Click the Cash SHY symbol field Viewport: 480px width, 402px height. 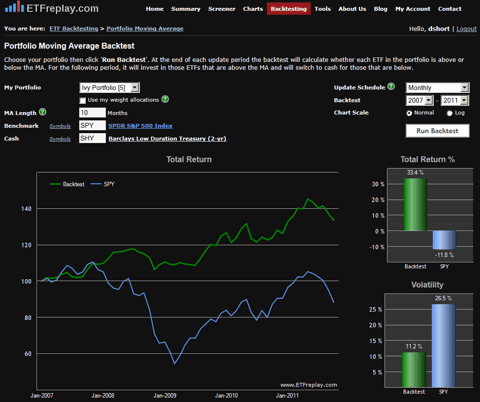(x=92, y=138)
